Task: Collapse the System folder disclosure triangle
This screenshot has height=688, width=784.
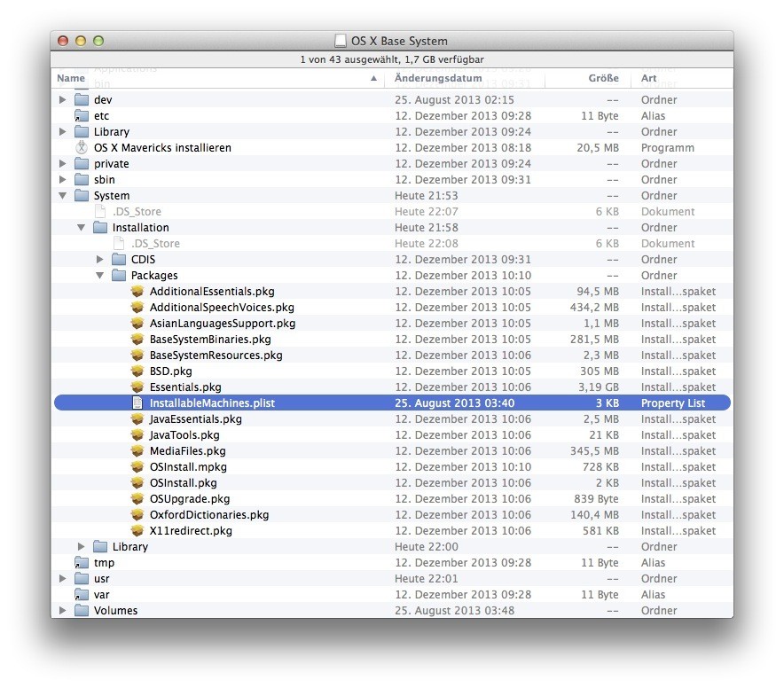Action: tap(63, 196)
